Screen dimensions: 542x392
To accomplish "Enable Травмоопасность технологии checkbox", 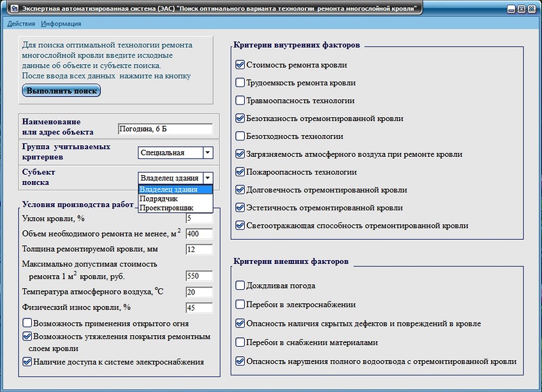I will coord(240,100).
